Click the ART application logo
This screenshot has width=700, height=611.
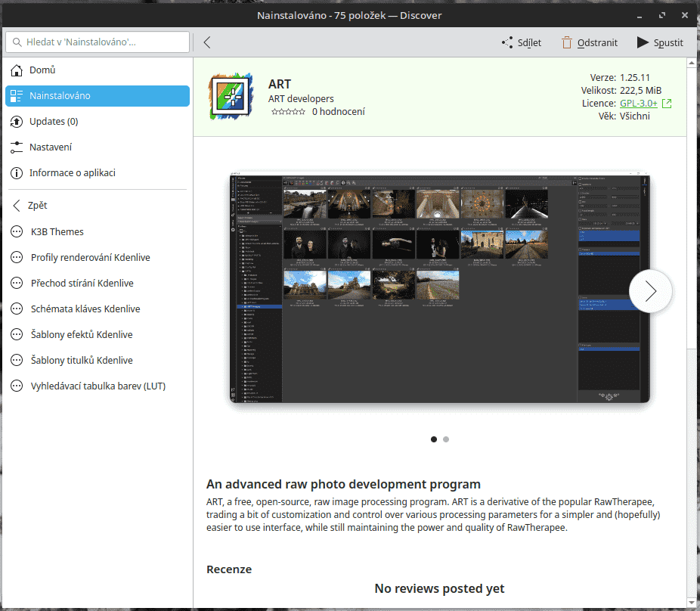coord(231,97)
